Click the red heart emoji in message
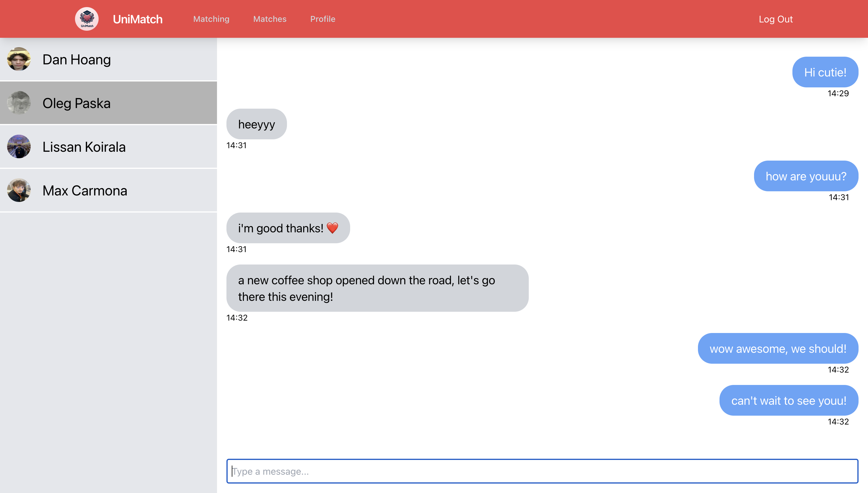 [x=332, y=228]
